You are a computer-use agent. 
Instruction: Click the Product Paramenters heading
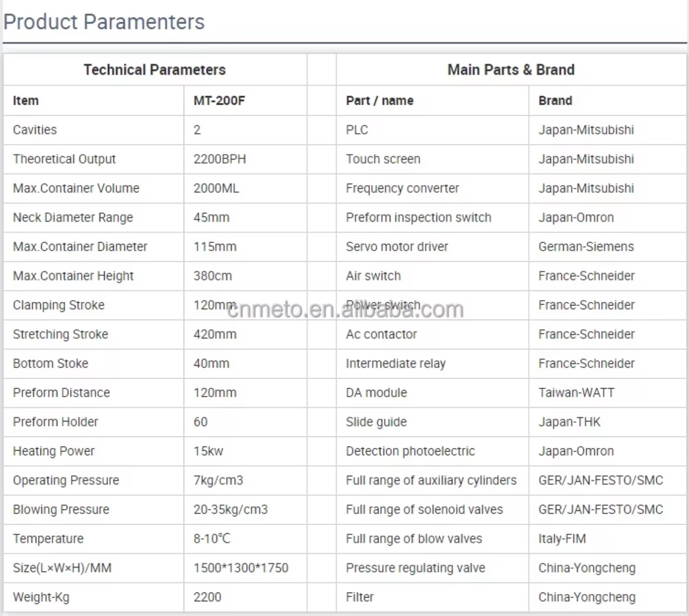click(104, 22)
